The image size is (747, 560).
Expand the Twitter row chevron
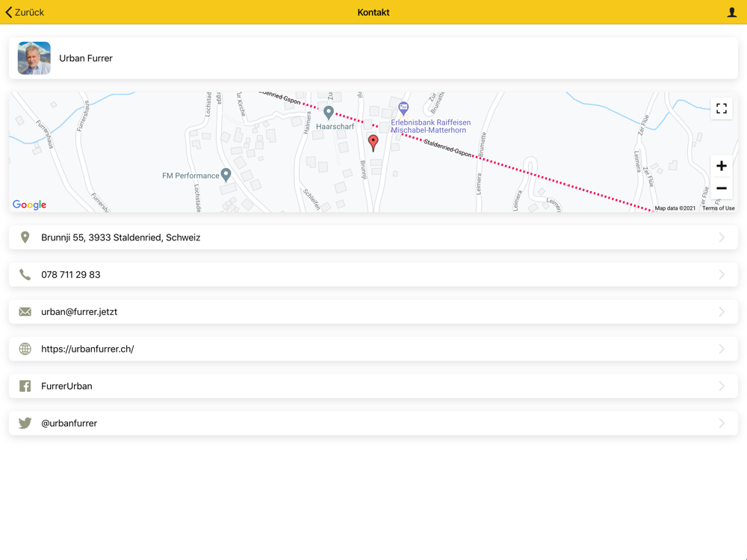[722, 423]
